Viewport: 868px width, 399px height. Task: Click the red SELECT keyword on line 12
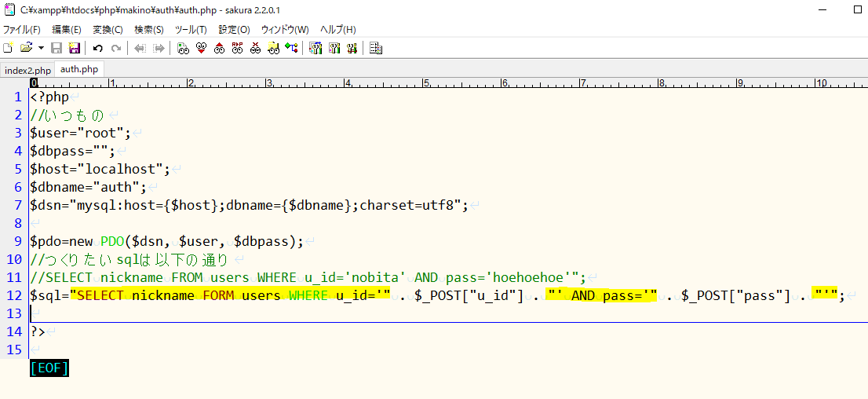100,296
